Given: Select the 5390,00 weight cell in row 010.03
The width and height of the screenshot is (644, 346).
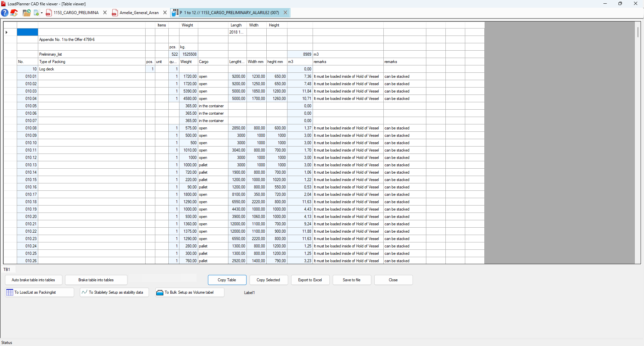Looking at the screenshot, I should (x=189, y=91).
